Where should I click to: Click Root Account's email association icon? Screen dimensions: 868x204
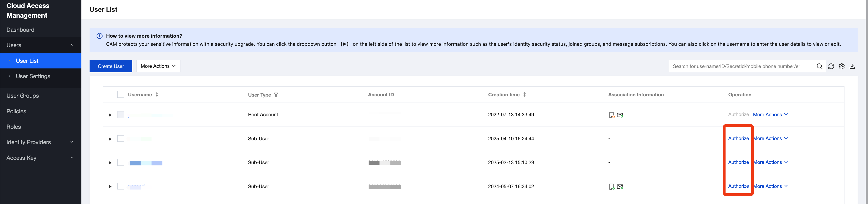coord(620,115)
